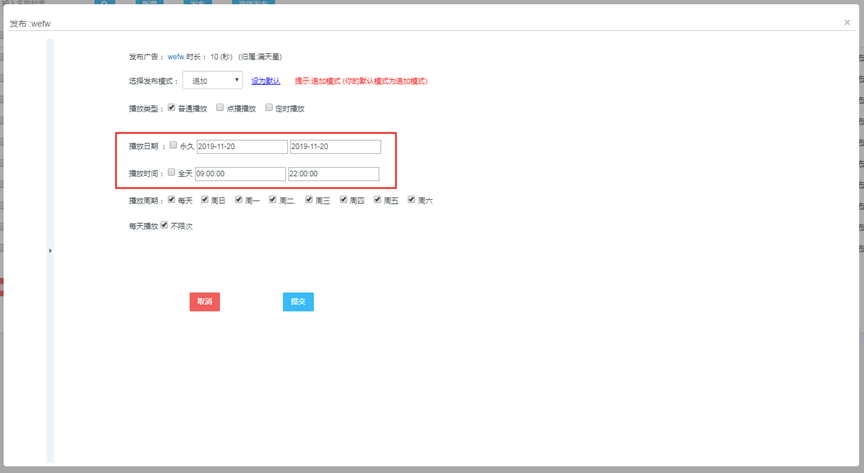The height and width of the screenshot is (473, 864).
Task: Open the 选择发布模式 dropdown
Action: (x=212, y=80)
